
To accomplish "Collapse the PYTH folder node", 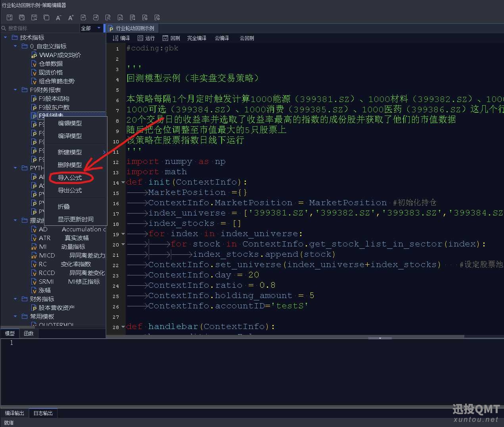I will pos(15,168).
